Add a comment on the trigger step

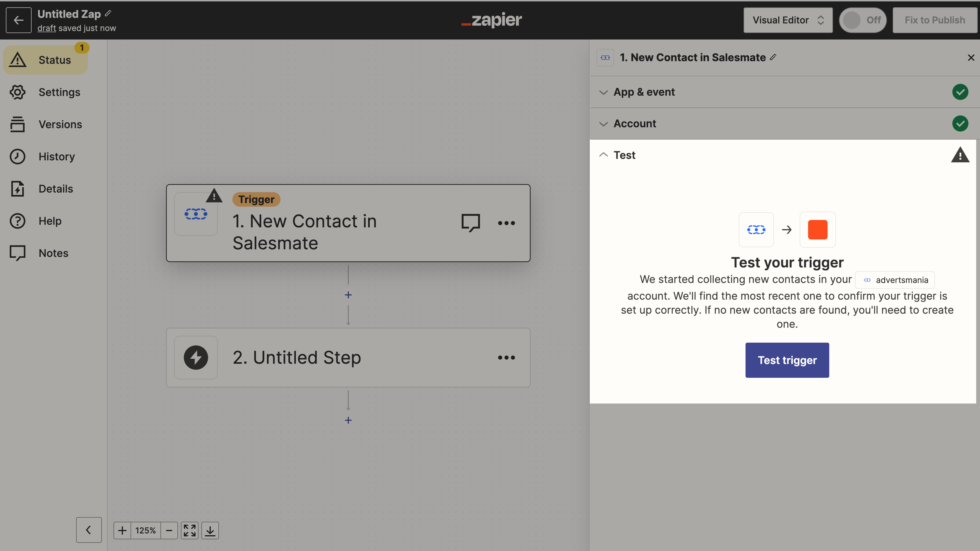(470, 223)
